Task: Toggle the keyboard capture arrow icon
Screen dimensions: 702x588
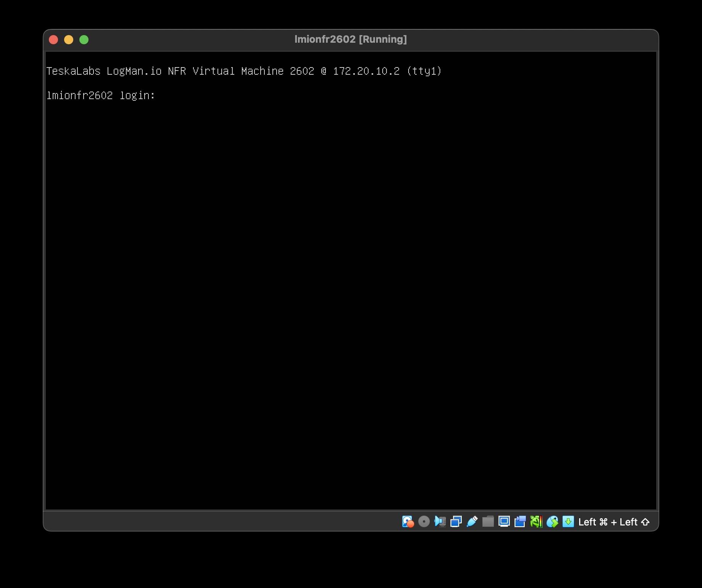Action: 568,522
